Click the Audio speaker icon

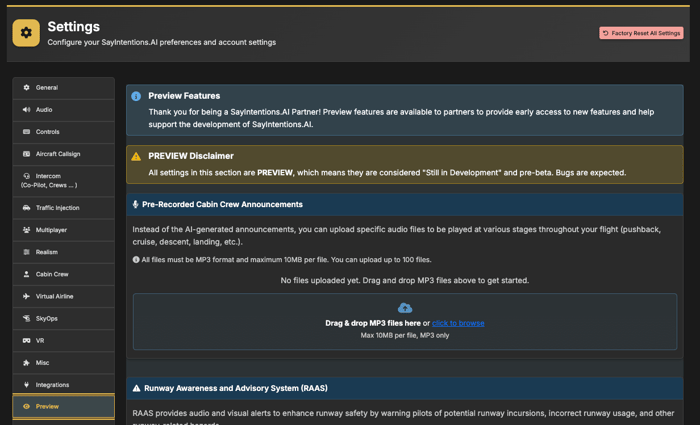pos(27,110)
